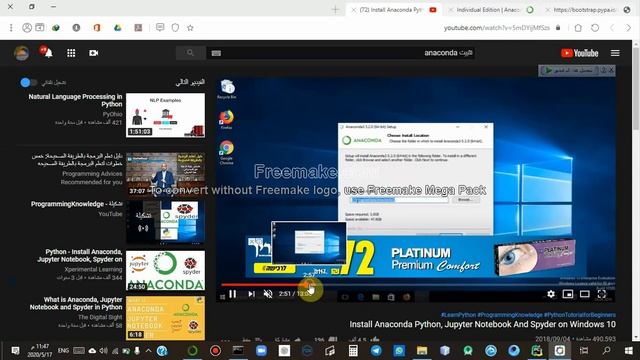Switch the player to miniplayer mode
The image size is (640, 360).
[568, 294]
